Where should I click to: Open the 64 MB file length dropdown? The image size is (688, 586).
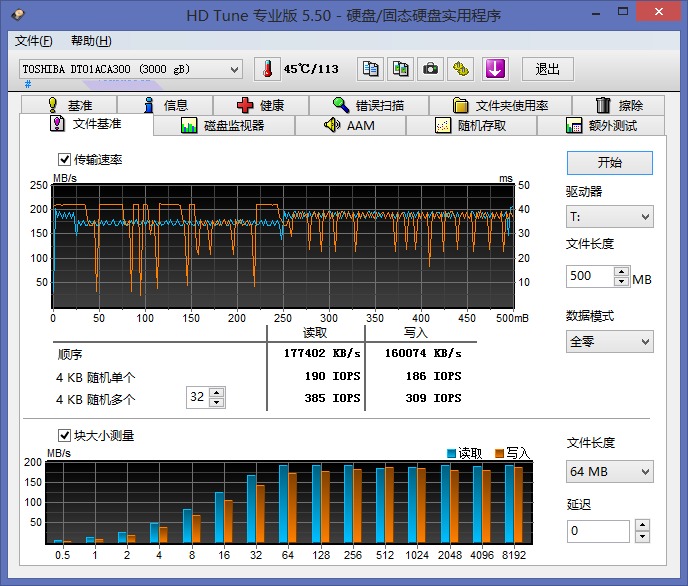pos(609,471)
